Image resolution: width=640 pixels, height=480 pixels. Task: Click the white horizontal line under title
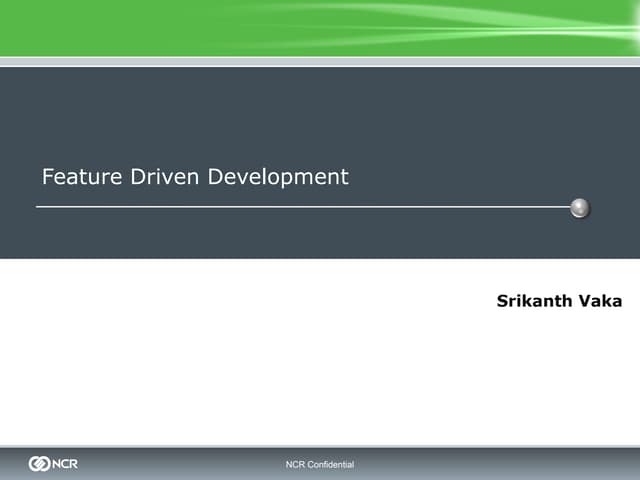coord(300,208)
